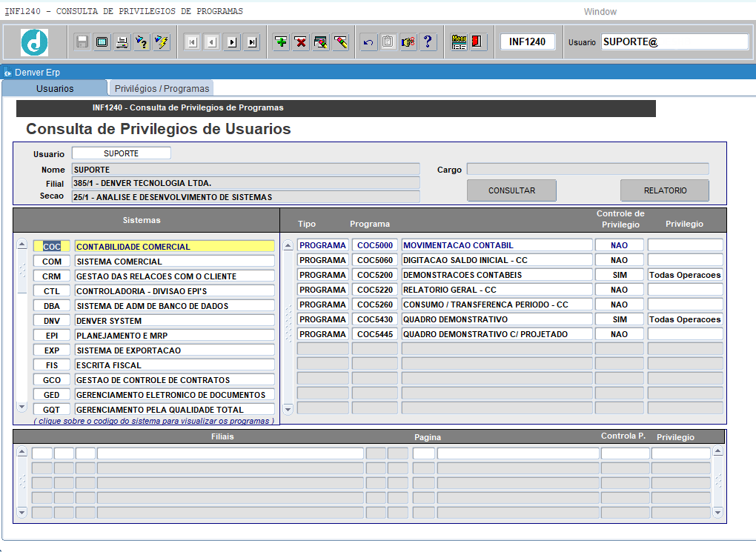Click the INF1240 program code field
The height and width of the screenshot is (552, 756).
click(x=527, y=42)
